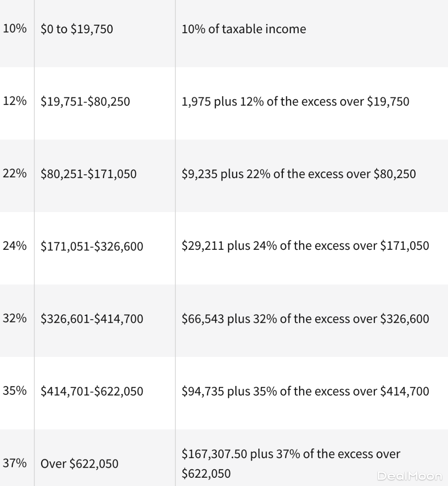Select the 24% tax rate cell
The width and height of the screenshot is (448, 486).
[15, 246]
